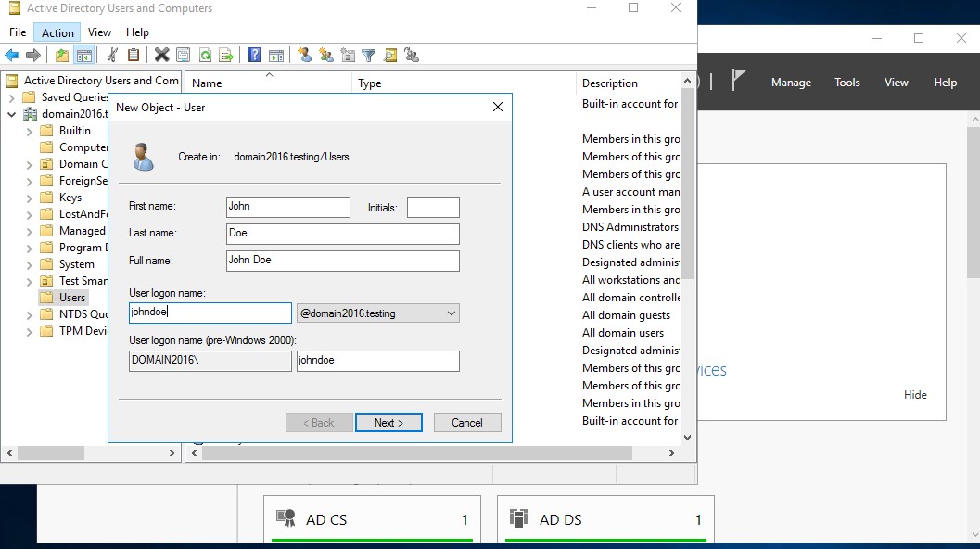Click the Next > button
980x549 pixels.
click(x=388, y=423)
